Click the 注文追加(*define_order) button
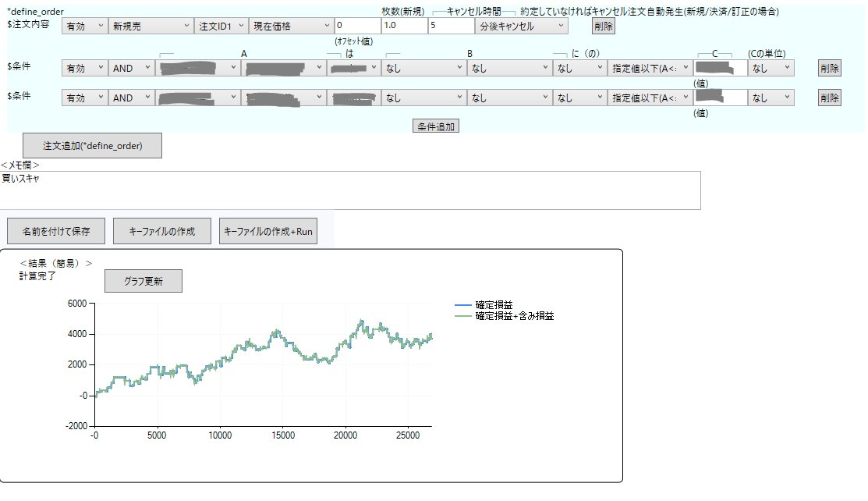Image resolution: width=868 pixels, height=501 pixels. [93, 146]
